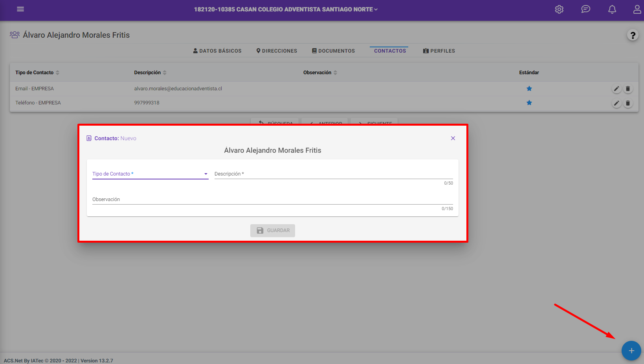Select the Contactos tab
This screenshot has height=364, width=644.
[390, 51]
